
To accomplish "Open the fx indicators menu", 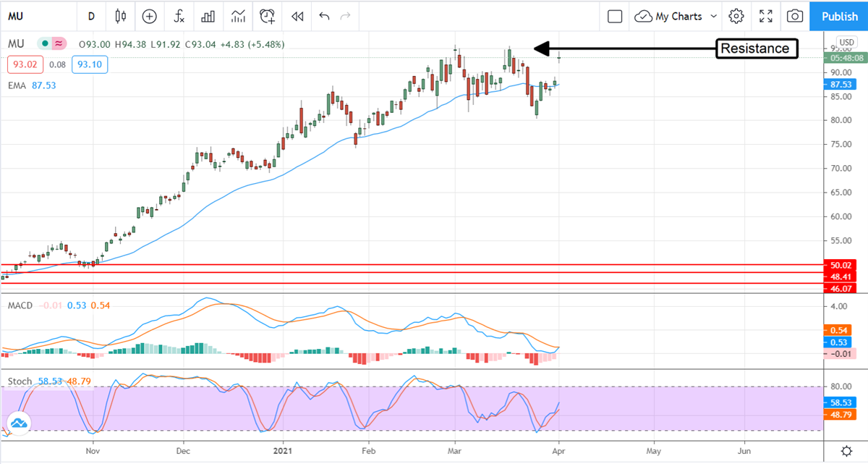I will (178, 16).
